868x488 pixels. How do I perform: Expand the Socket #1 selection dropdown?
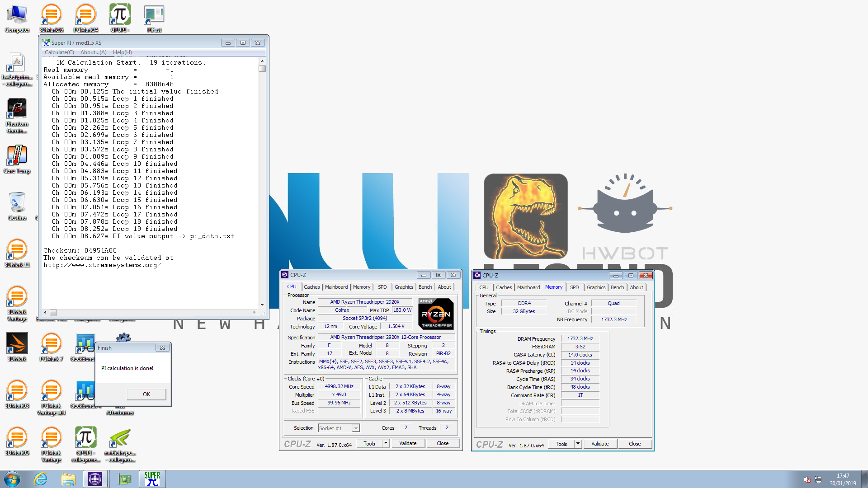pos(356,428)
